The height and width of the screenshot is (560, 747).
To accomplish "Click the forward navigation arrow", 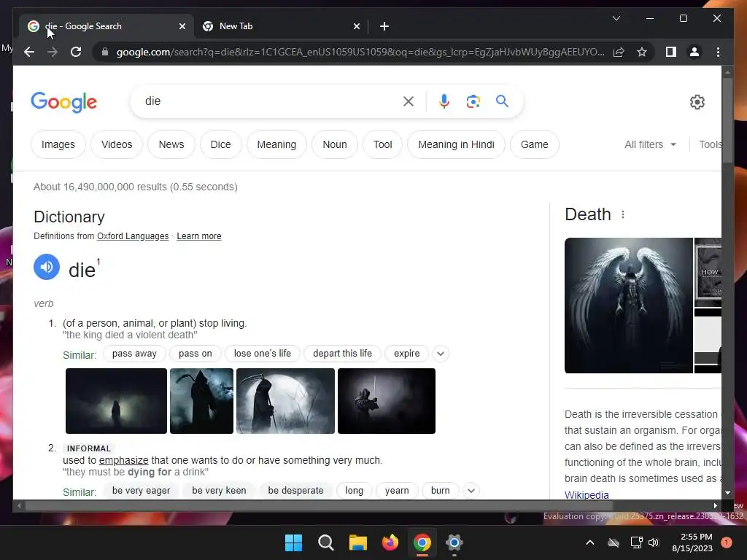I will 53,52.
